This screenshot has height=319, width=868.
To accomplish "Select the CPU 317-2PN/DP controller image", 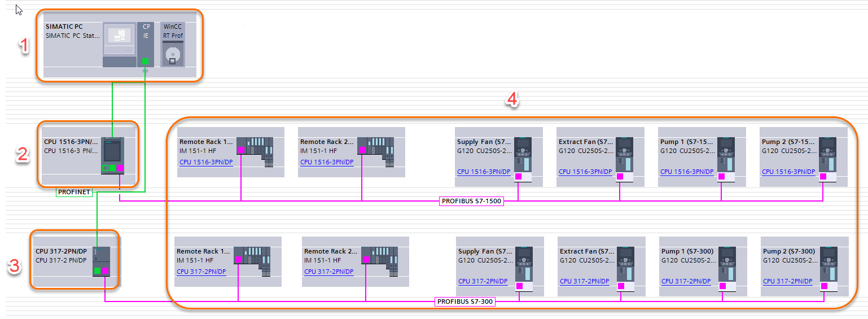I will (101, 261).
